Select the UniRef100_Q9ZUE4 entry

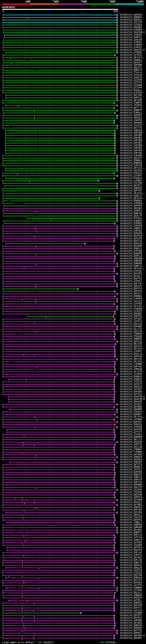131,208
